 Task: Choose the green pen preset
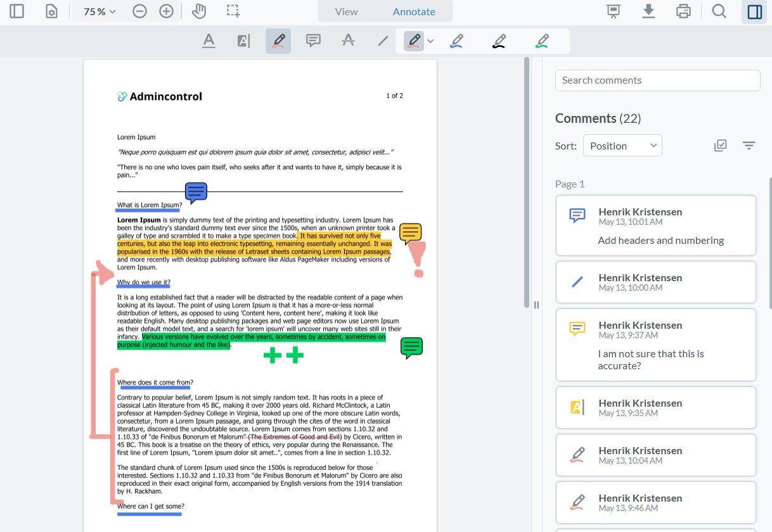point(542,41)
